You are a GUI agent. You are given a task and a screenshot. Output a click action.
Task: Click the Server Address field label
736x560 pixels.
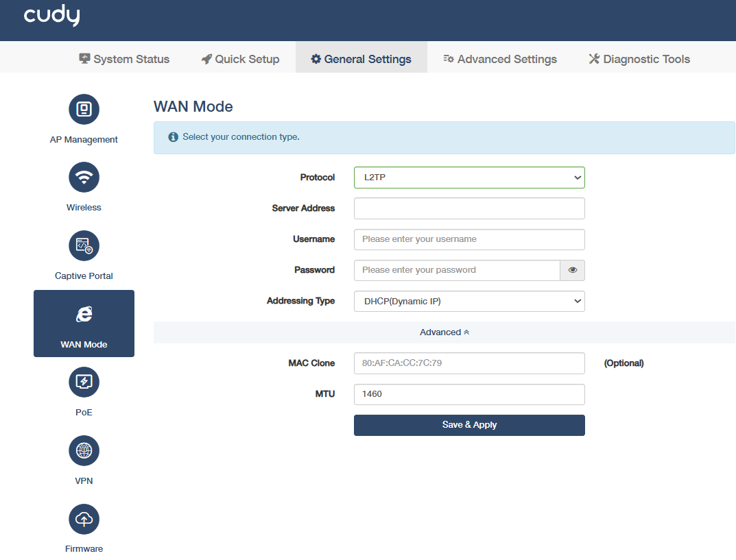pos(303,208)
